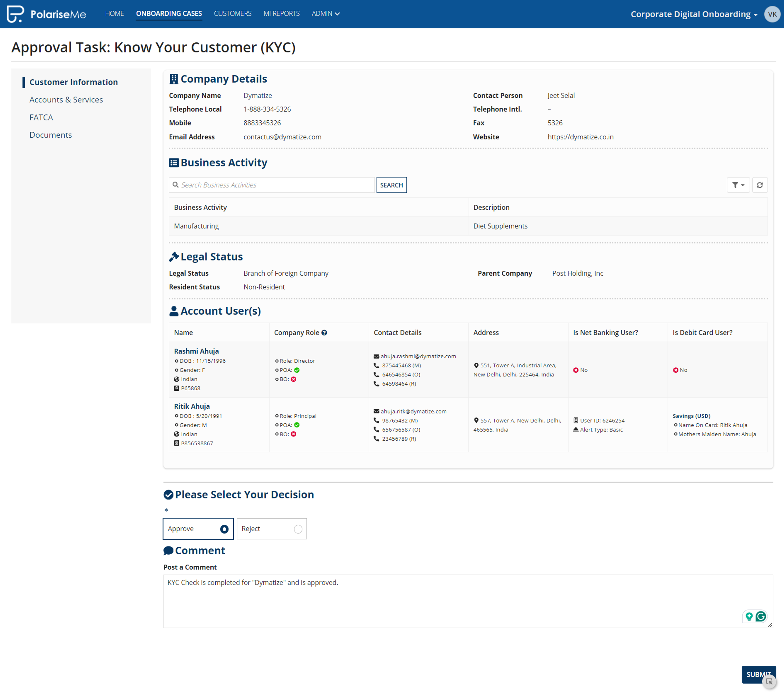Expand the ADMIN dropdown menu
Screen dimensions: 784x695
coord(325,13)
